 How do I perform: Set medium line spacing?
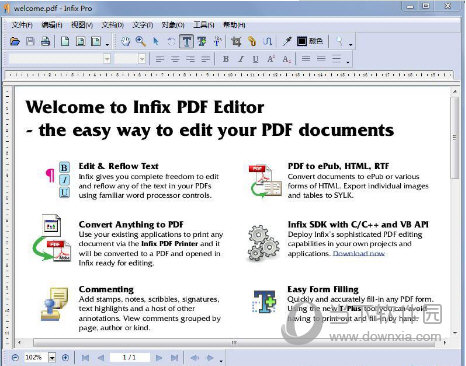[x=321, y=59]
